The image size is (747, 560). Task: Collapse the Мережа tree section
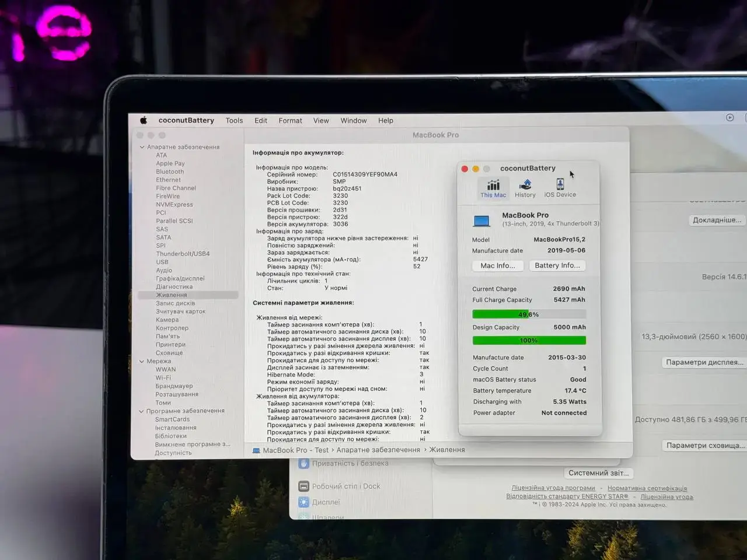click(x=142, y=361)
